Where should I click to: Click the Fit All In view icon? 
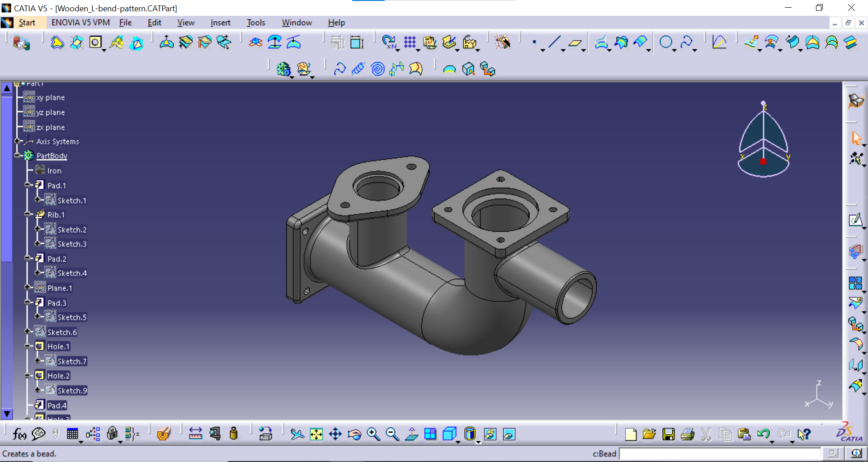(316, 434)
